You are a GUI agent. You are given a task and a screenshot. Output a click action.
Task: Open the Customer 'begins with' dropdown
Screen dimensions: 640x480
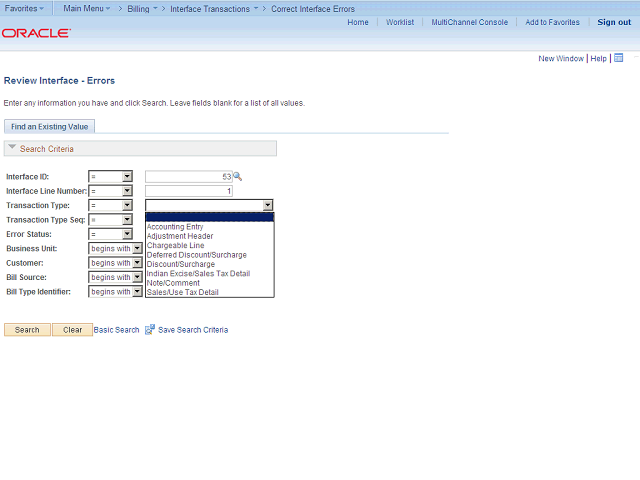pyautogui.click(x=116, y=263)
